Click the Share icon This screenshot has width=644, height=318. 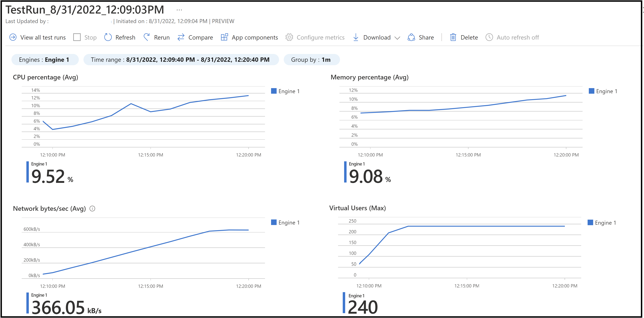point(411,37)
